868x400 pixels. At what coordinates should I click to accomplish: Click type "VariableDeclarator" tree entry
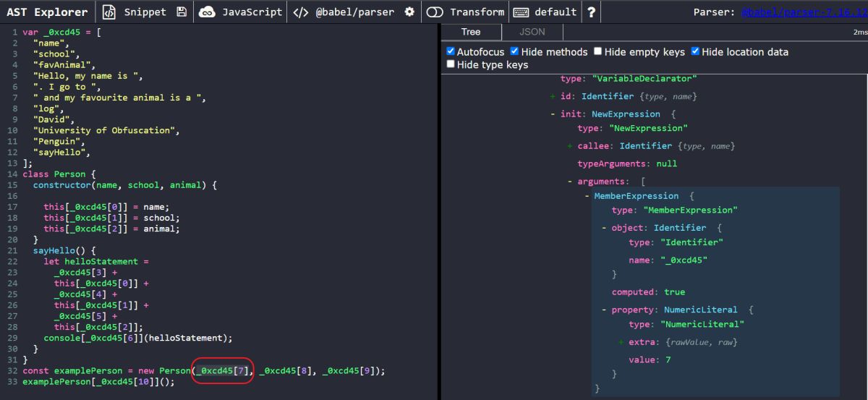click(x=628, y=78)
